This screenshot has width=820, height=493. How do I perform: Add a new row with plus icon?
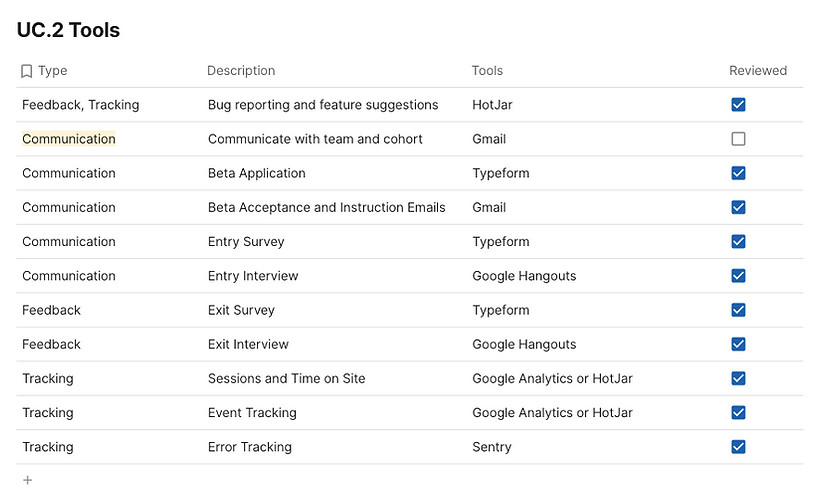pos(27,480)
